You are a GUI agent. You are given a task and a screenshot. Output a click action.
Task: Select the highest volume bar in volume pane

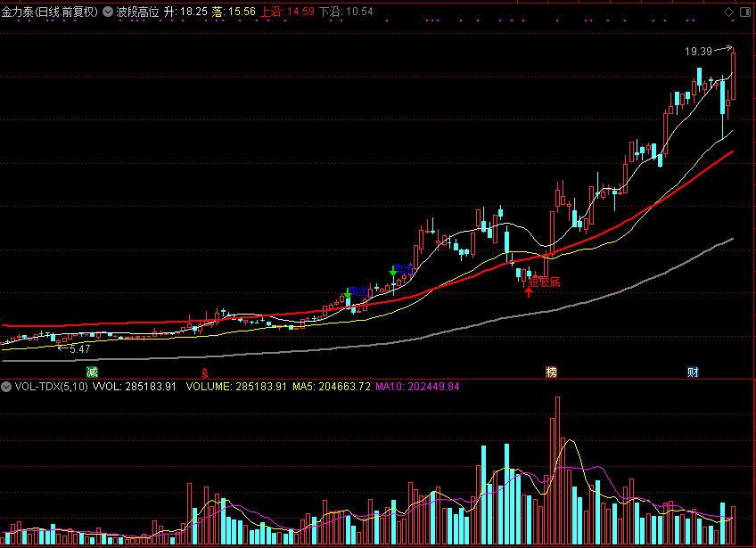557,470
